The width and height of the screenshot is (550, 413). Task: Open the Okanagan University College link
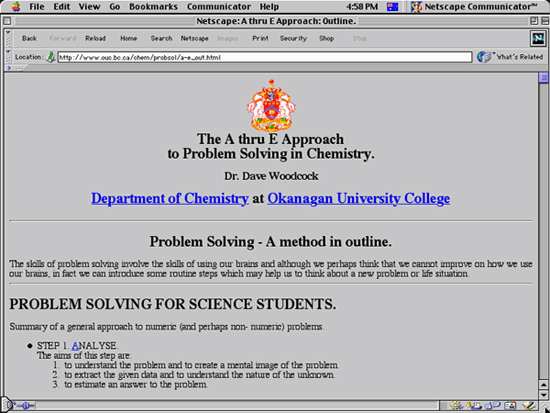pyautogui.click(x=358, y=199)
